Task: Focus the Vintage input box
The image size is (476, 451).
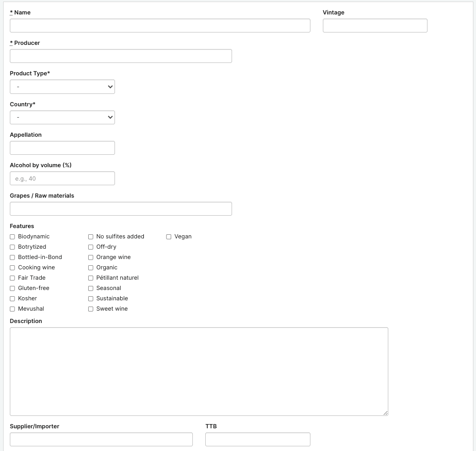Action: (x=375, y=26)
